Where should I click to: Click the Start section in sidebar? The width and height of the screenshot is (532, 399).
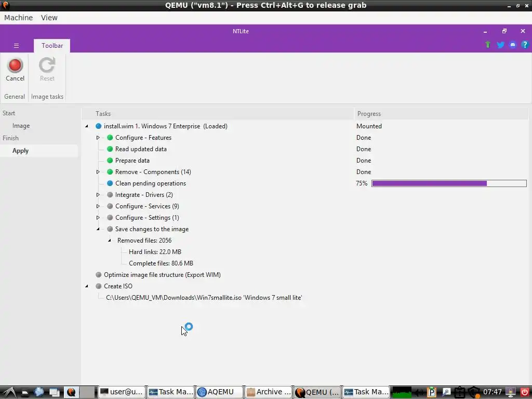9,113
